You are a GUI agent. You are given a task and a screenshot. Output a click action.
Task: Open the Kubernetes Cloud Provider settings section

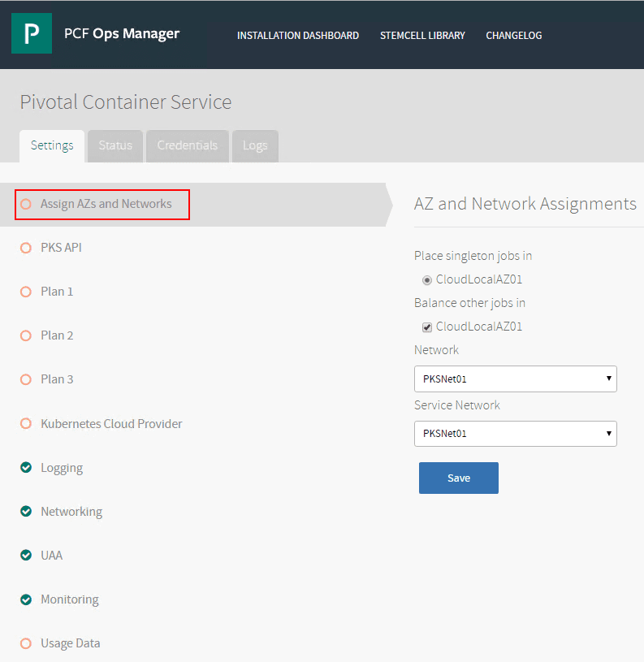coord(111,424)
